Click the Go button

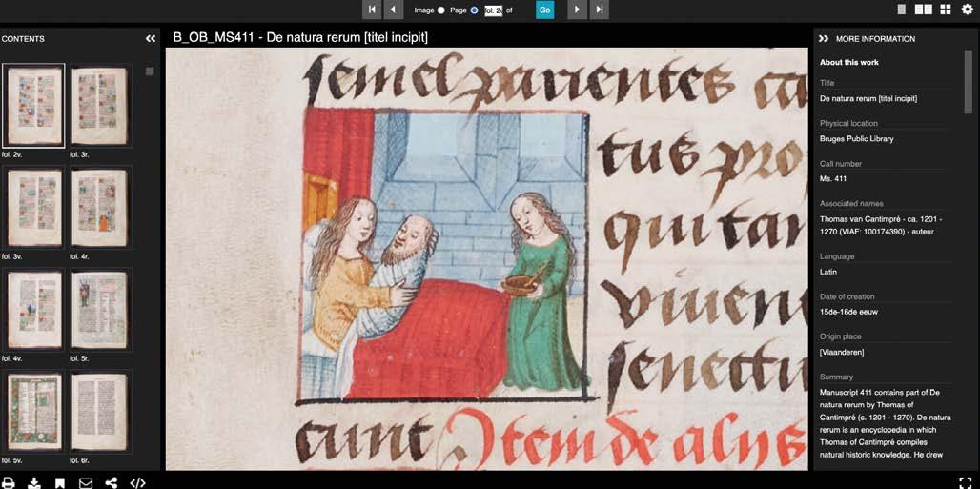[545, 10]
